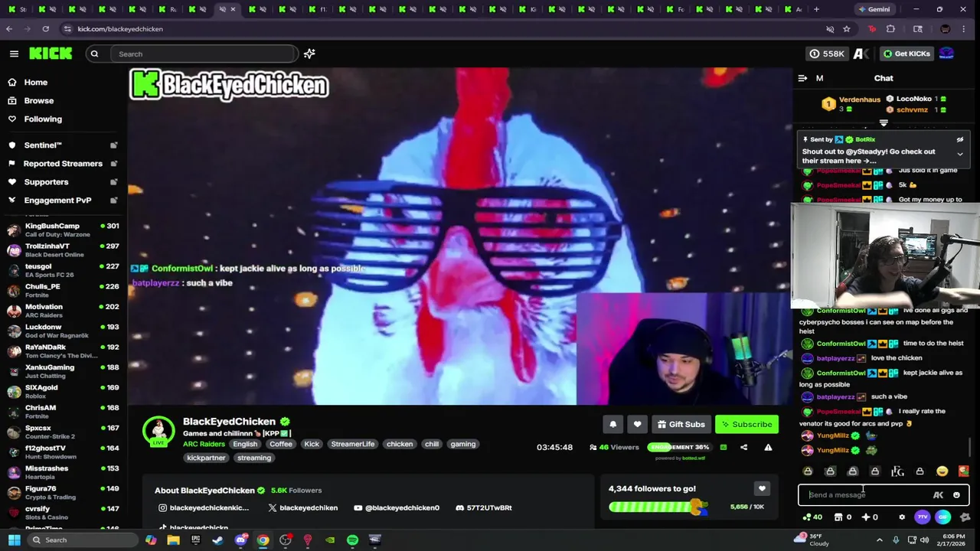Click the 7TV button
Screen dimensions: 980x551
point(922,517)
